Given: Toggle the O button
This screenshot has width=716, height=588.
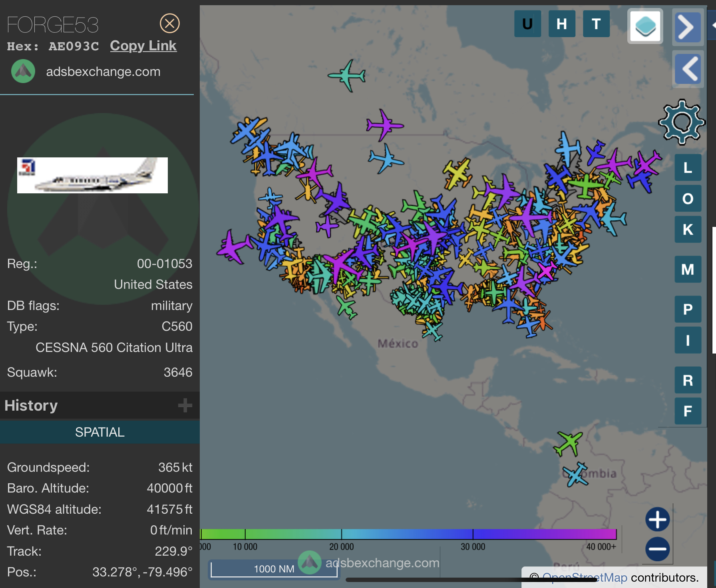Looking at the screenshot, I should coord(688,199).
